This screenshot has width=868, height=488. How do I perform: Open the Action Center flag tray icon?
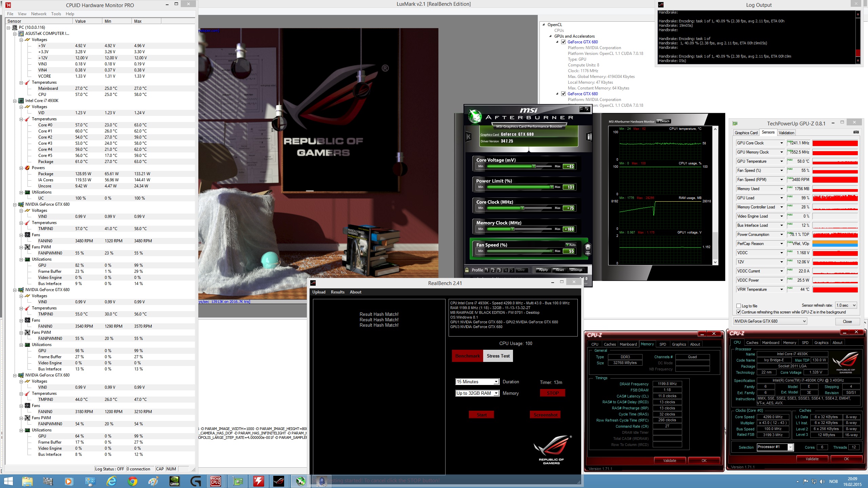click(x=806, y=482)
